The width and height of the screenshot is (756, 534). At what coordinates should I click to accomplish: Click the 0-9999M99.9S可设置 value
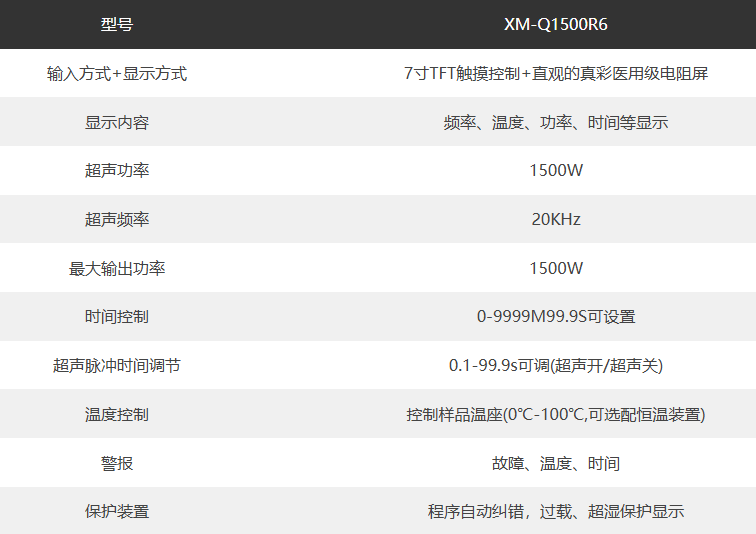pos(556,317)
